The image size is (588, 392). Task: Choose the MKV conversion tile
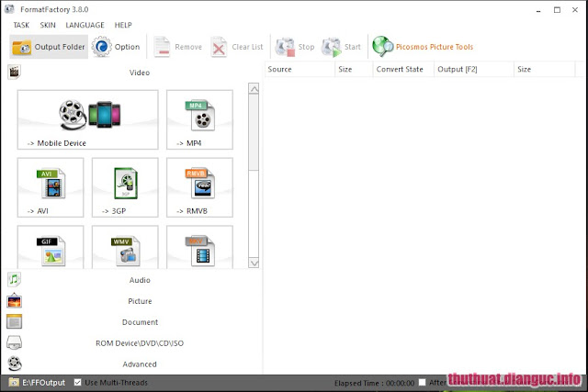(199, 247)
